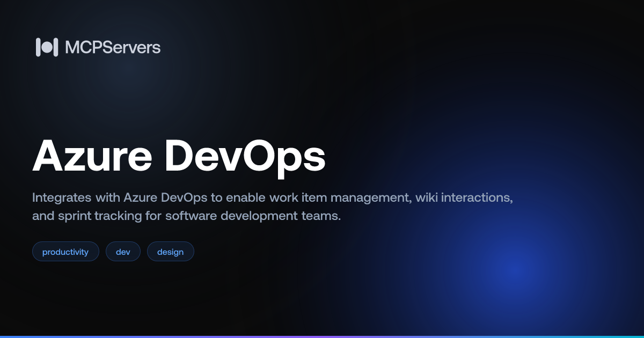Click the MCPServers logo icon

point(47,47)
